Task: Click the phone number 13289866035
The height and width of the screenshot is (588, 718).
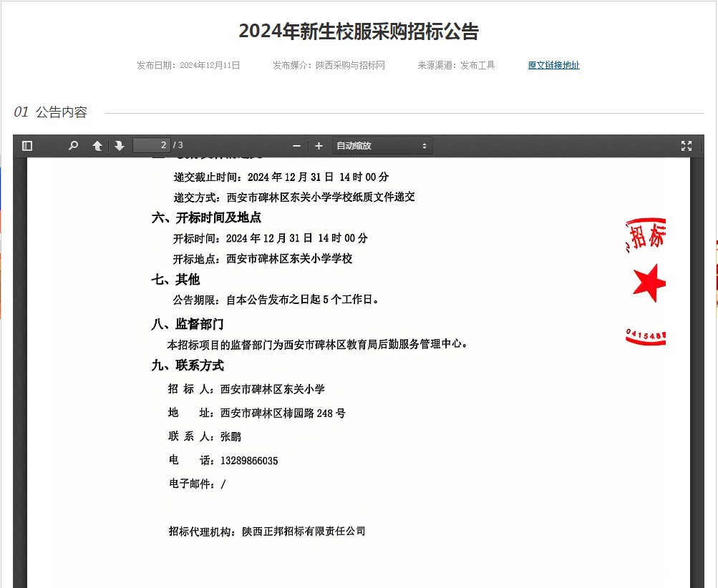Action: (x=249, y=461)
